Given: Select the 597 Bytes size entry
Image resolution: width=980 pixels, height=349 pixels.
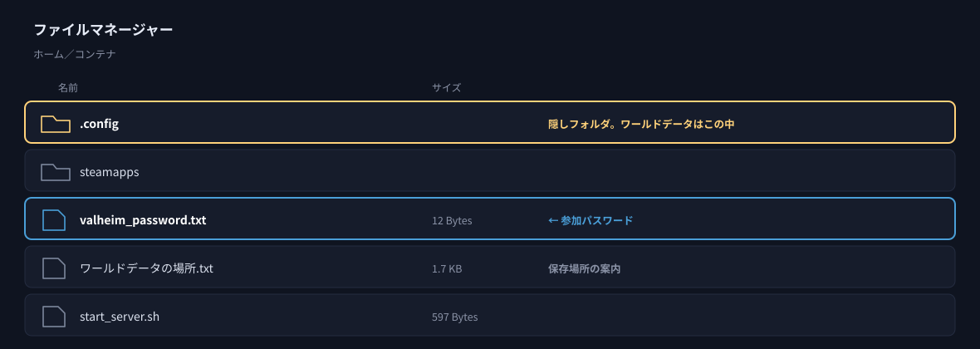Looking at the screenshot, I should click(455, 317).
